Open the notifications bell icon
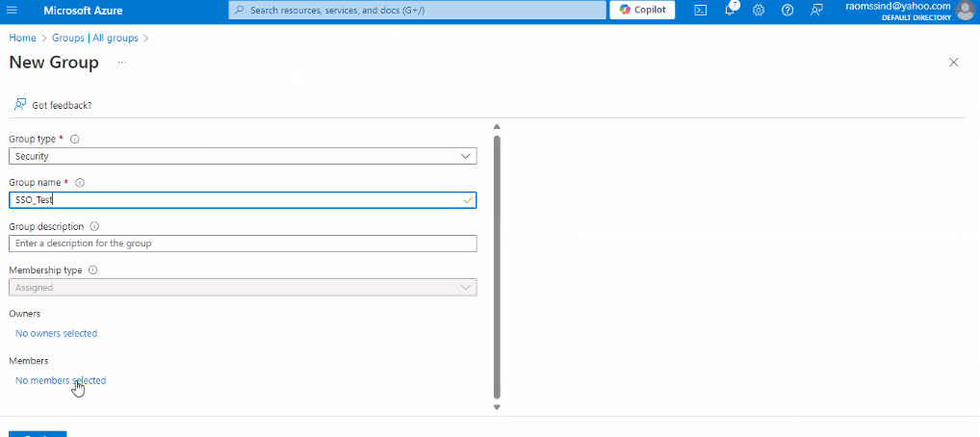 730,11
